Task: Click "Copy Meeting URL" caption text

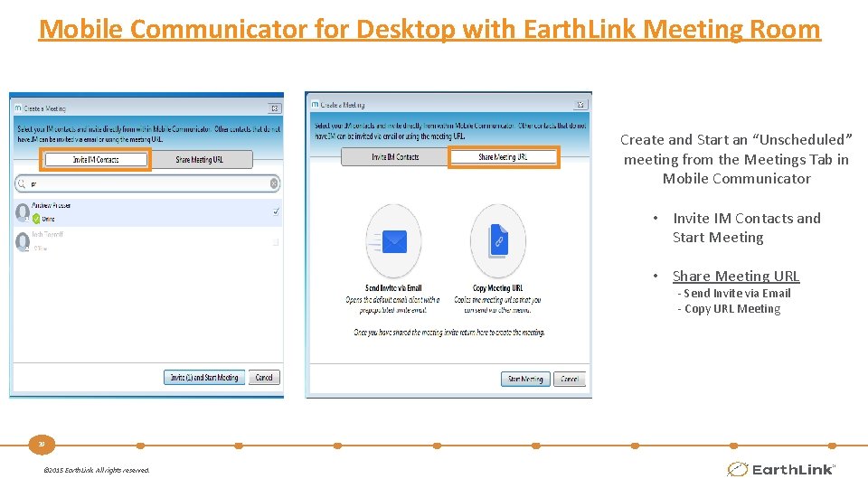Action: click(x=497, y=287)
